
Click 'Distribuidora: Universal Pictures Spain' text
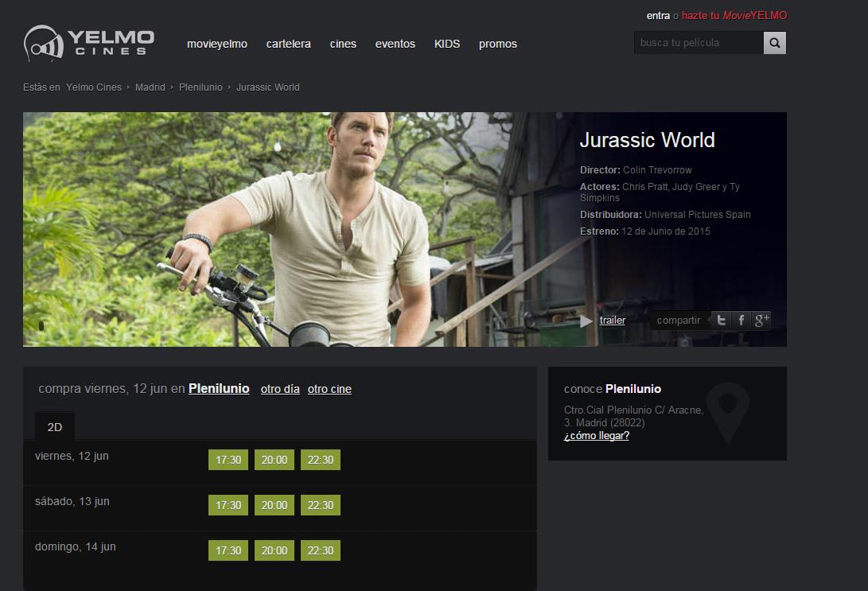point(665,215)
